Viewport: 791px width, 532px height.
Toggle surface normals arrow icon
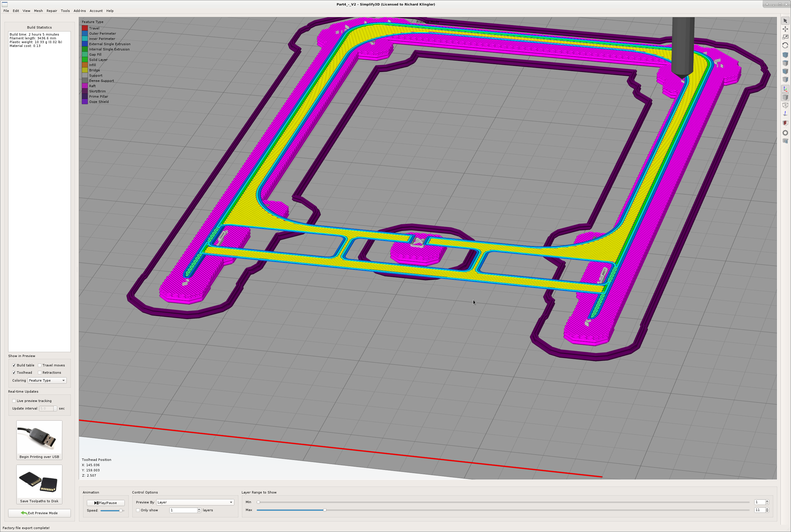pos(785,114)
